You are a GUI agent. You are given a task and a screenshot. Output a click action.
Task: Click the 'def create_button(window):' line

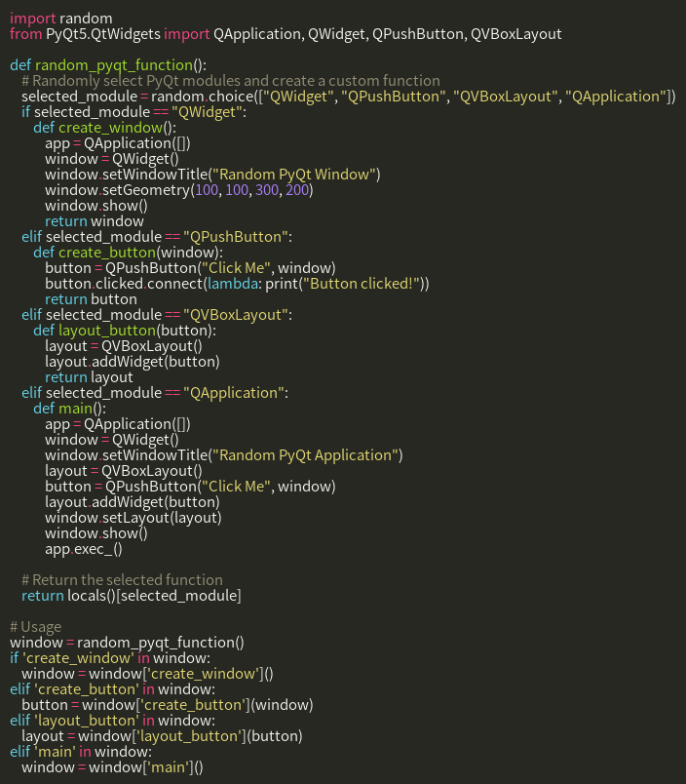click(128, 253)
